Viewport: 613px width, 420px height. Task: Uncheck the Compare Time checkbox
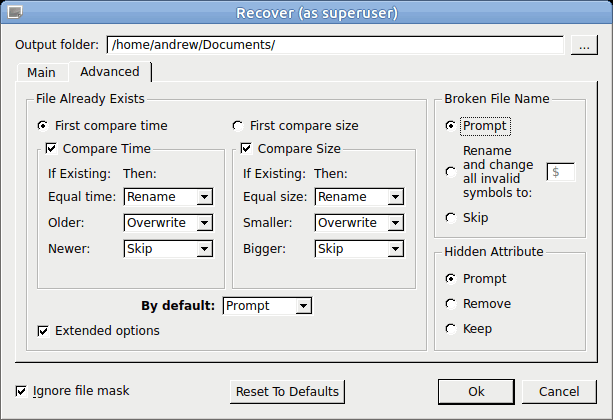[51, 149]
